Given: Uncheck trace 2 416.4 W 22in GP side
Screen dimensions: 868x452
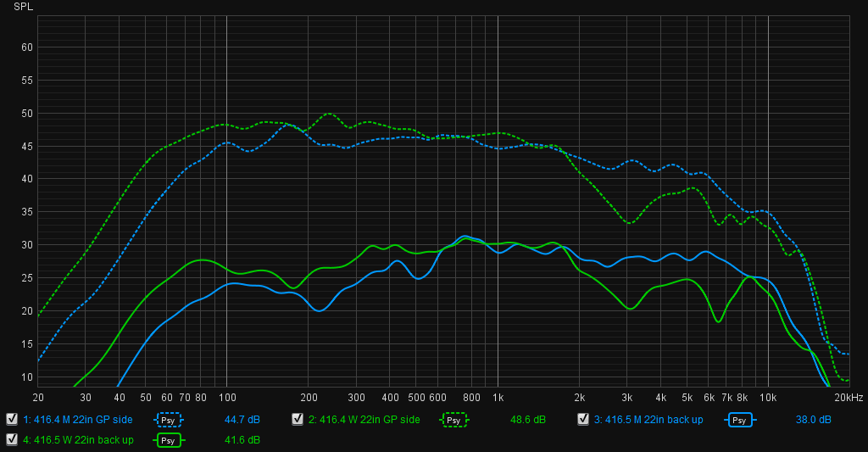Looking at the screenshot, I should (x=298, y=419).
